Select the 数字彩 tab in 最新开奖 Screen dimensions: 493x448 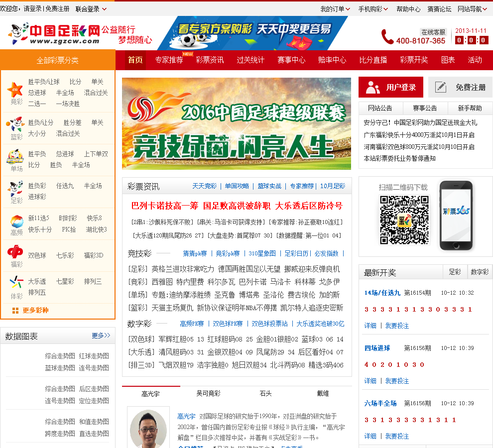click(480, 272)
